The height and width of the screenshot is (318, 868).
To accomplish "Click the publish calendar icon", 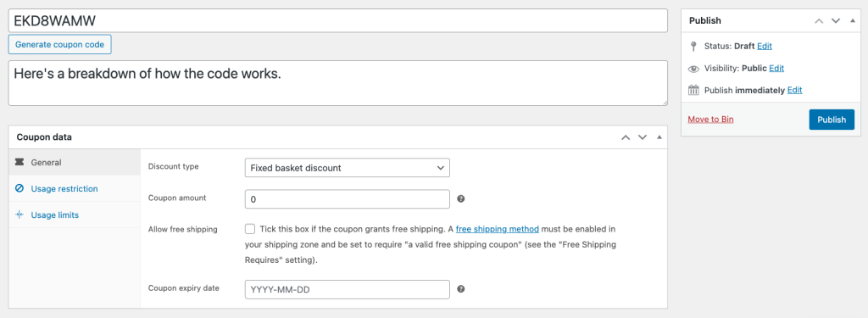I will point(693,90).
